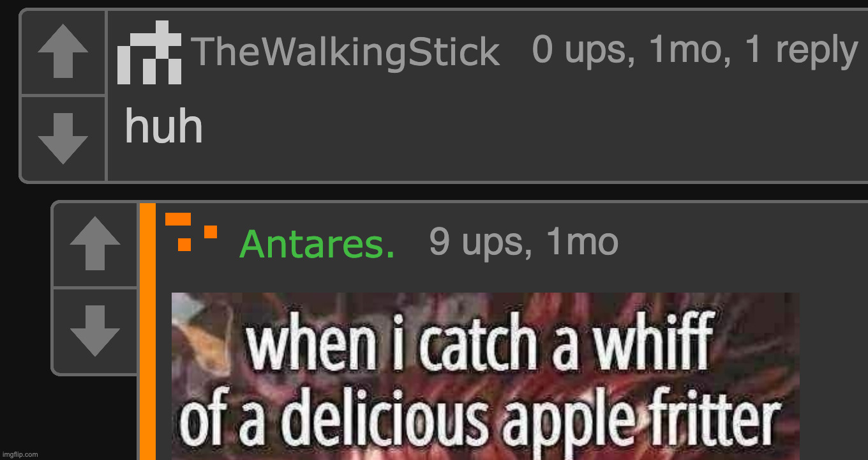Click the imgflip.com watermark
Screen dimensions: 868x460
20,454
